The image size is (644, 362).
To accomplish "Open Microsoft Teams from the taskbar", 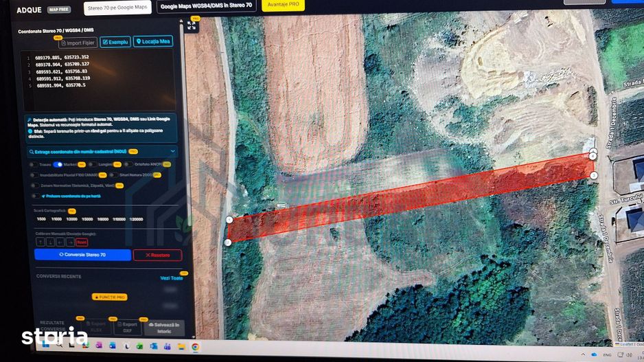I will [x=167, y=346].
